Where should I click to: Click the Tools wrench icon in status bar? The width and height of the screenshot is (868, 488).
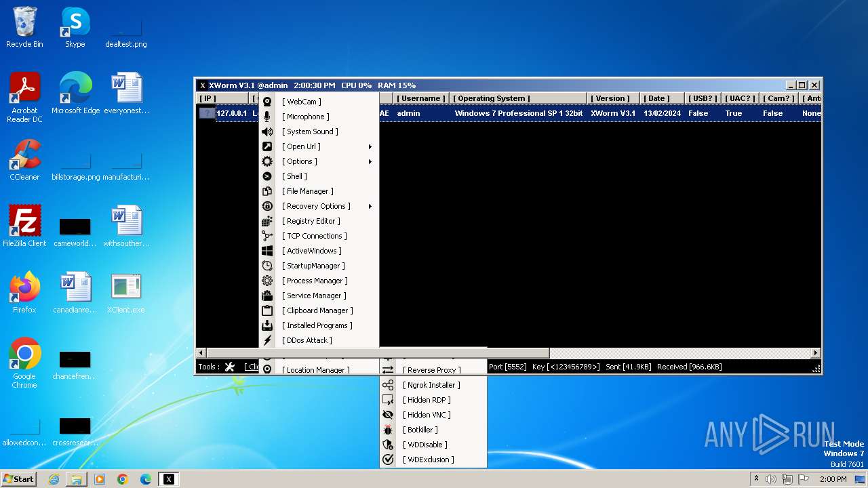pos(230,367)
